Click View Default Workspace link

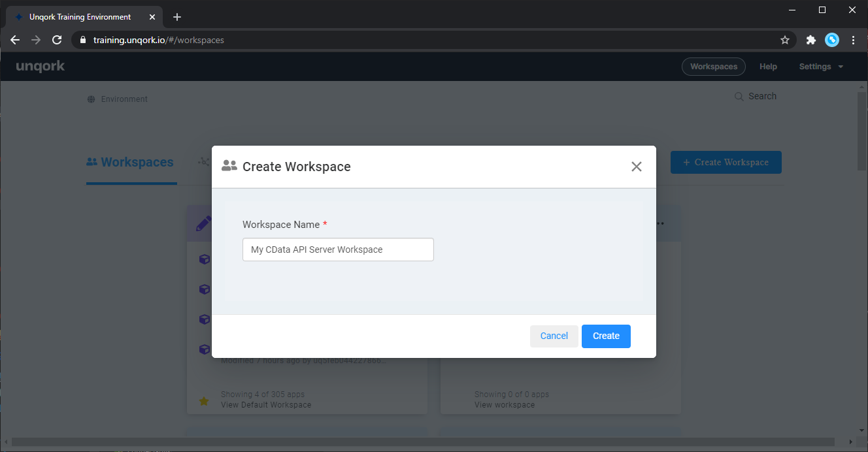pyautogui.click(x=266, y=405)
